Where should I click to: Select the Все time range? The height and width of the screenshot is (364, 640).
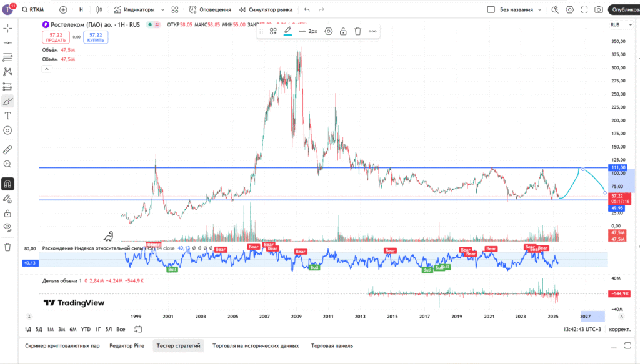click(x=121, y=330)
